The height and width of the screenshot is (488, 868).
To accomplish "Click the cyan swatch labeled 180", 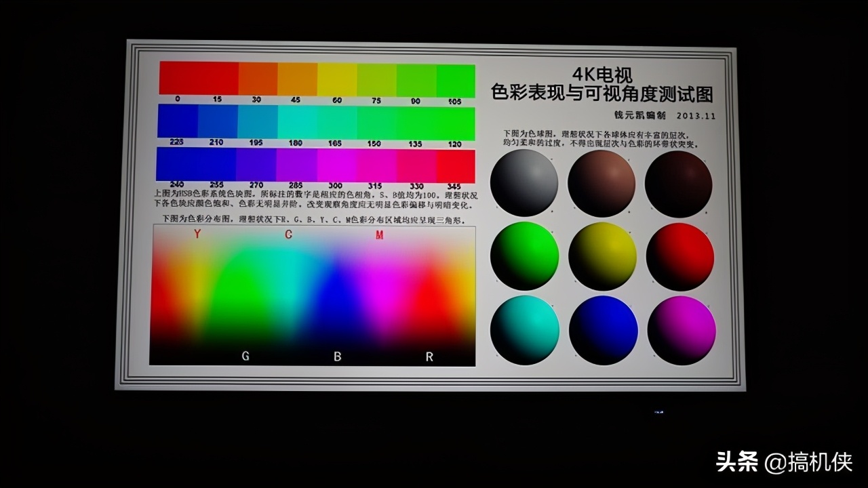I will coord(296,121).
